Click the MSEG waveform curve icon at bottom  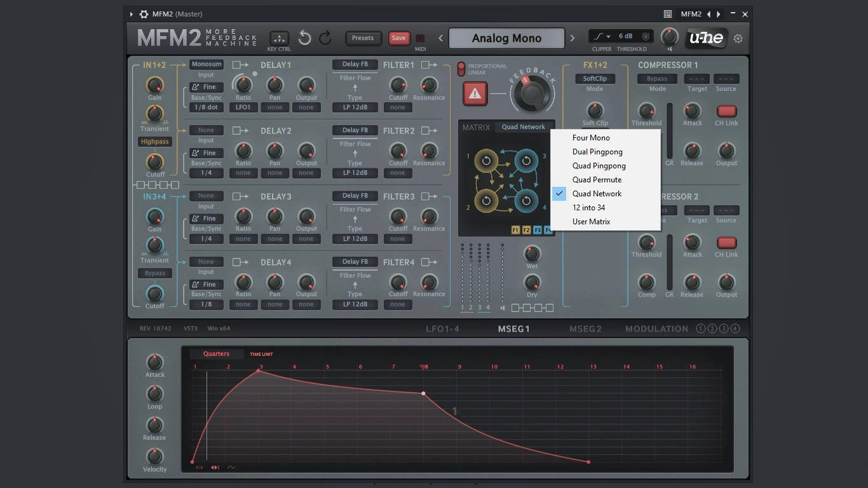pos(231,468)
